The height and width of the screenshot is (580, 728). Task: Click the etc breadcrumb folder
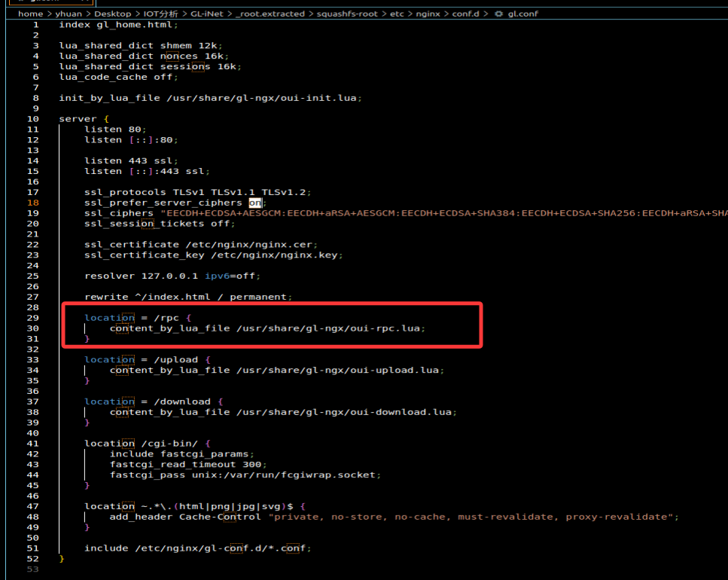[397, 14]
